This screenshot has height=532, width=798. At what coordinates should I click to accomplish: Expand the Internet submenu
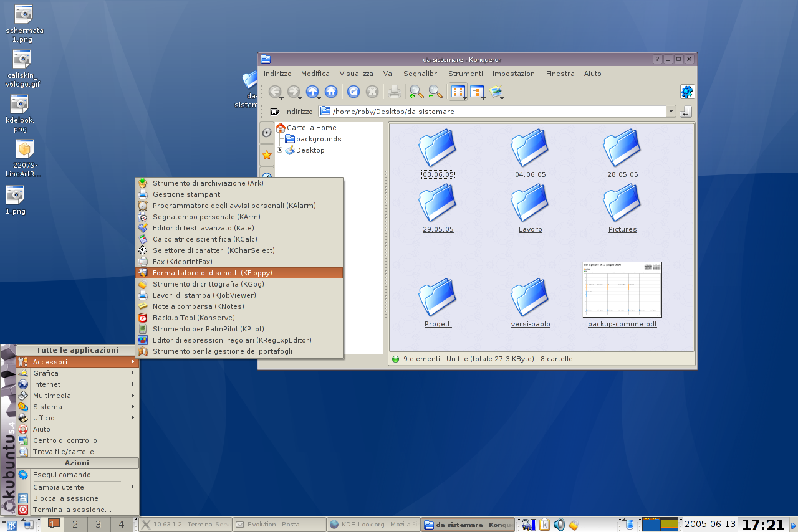pos(77,384)
